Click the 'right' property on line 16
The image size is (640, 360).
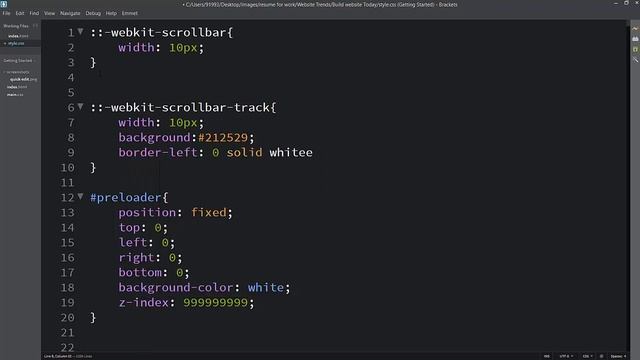[x=136, y=258]
